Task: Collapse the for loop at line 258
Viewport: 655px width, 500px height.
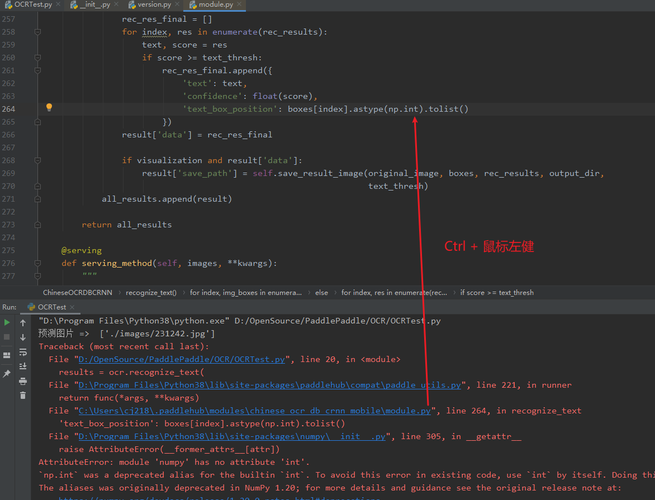Action: click(37, 32)
